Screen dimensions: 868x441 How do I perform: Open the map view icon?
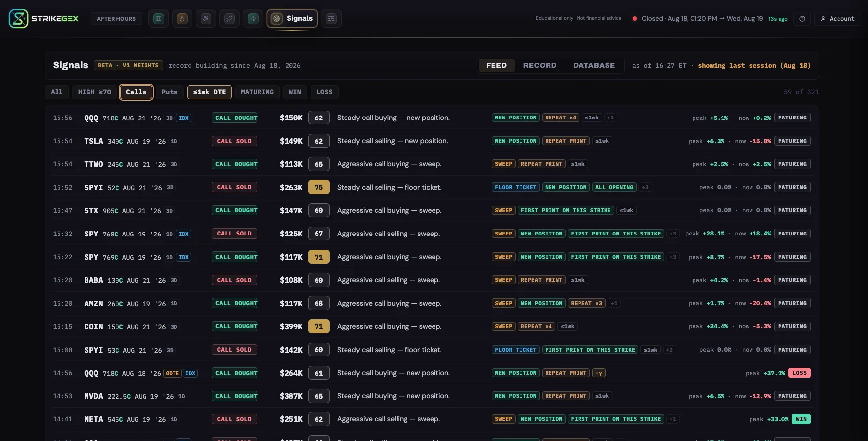tap(158, 19)
